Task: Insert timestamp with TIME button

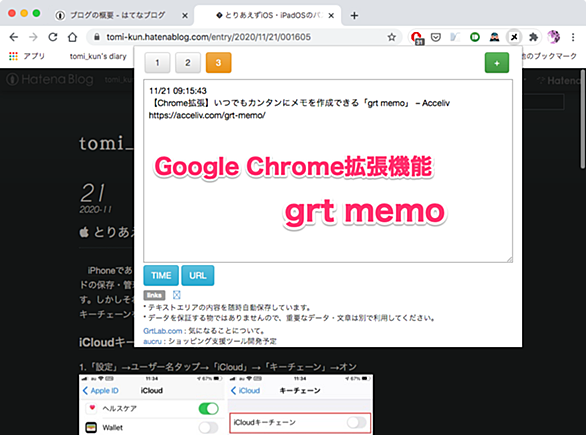Action: 161,275
